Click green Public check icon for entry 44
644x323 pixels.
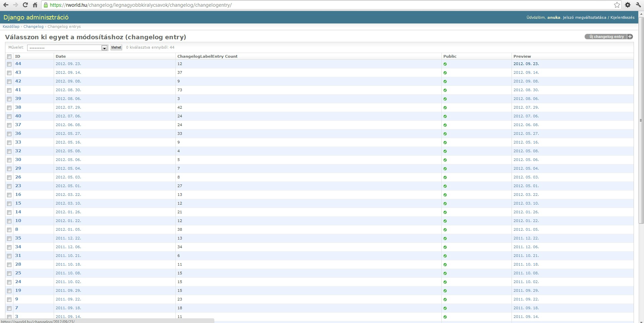tap(445, 64)
